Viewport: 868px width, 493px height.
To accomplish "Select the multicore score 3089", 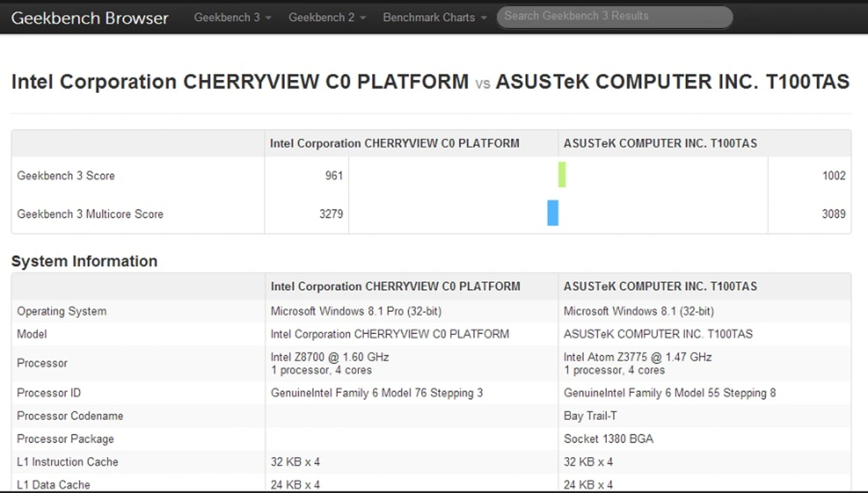I will (x=833, y=214).
